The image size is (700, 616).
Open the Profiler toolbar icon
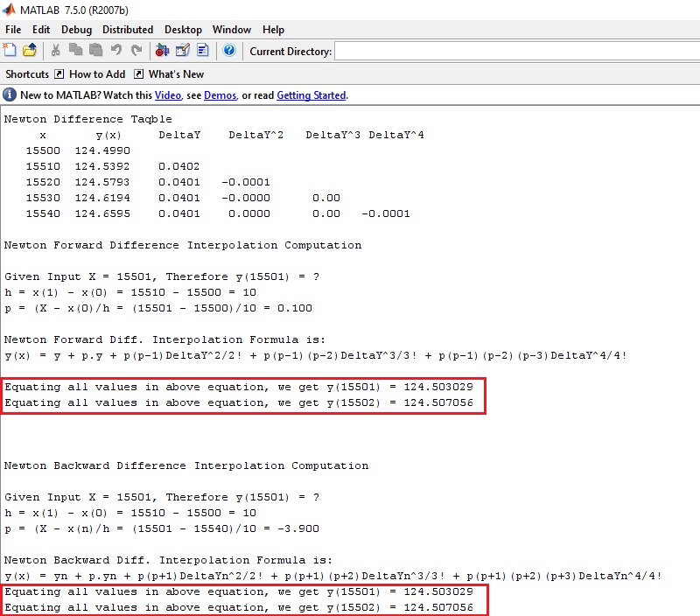tap(203, 51)
